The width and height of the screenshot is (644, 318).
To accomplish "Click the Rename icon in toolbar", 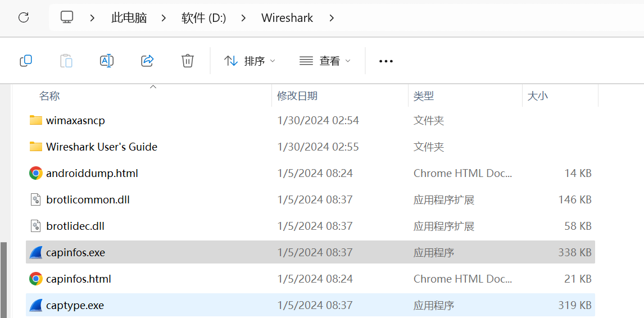I will 107,61.
